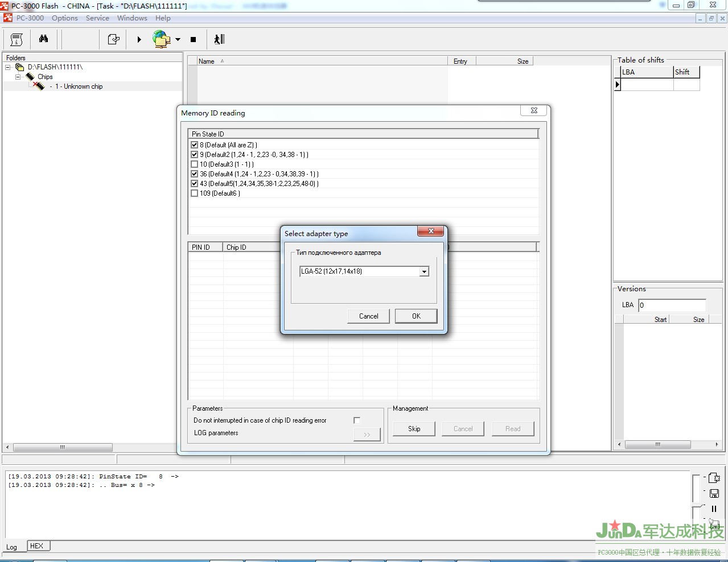
Task: Open the PC-3000 menu
Action: [x=30, y=18]
